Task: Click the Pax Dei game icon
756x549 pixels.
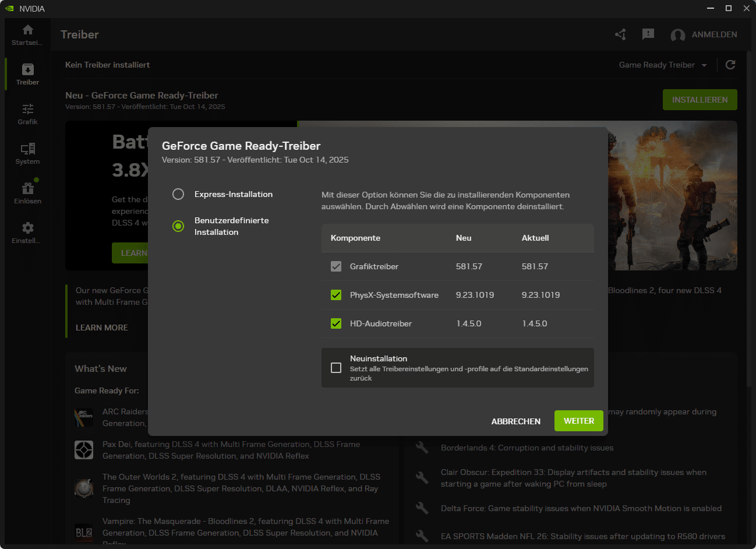Action: pyautogui.click(x=84, y=450)
